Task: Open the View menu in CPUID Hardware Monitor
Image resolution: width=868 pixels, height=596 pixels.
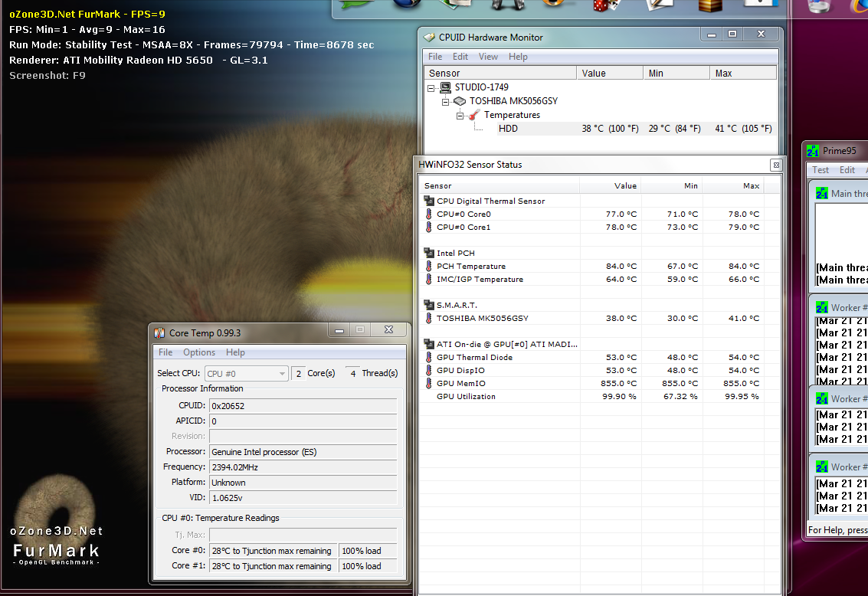Action: pyautogui.click(x=488, y=57)
